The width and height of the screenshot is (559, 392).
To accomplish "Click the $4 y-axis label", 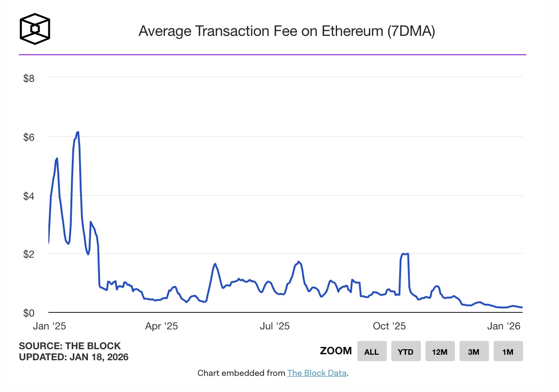I will click(29, 196).
